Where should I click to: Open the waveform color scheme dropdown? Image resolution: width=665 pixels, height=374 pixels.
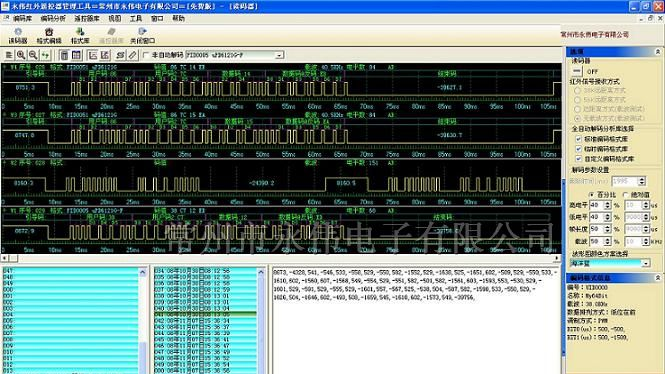pos(645,263)
